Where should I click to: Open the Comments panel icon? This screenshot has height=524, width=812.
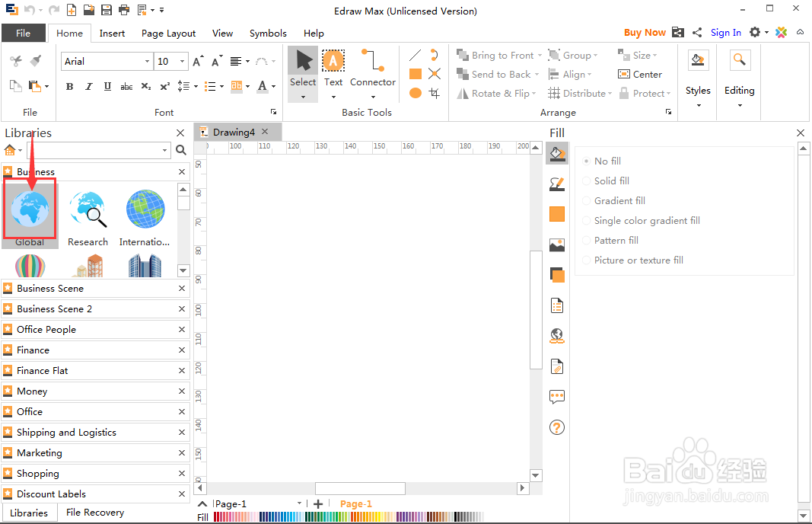tap(557, 397)
